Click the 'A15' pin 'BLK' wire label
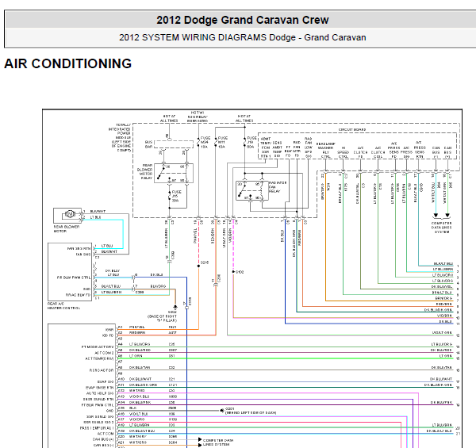 pos(133,408)
